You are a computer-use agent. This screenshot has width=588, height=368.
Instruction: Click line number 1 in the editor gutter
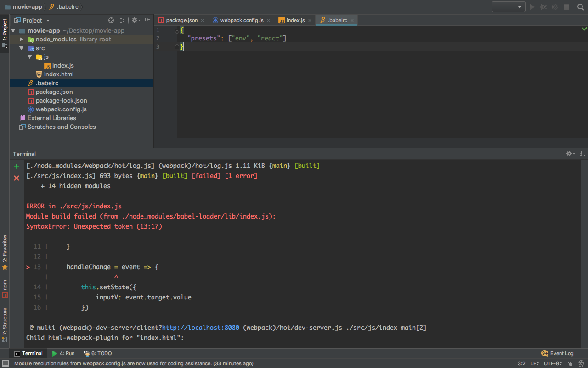pyautogui.click(x=158, y=30)
